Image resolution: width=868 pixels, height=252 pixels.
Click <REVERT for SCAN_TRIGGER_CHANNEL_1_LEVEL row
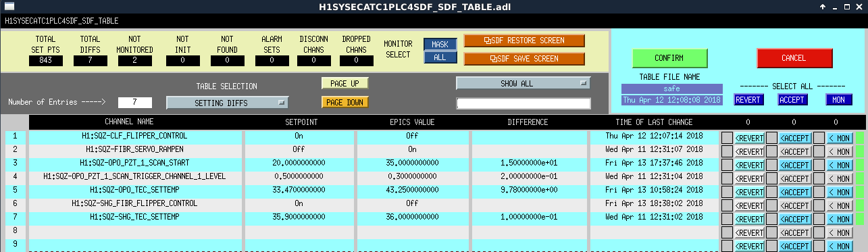[749, 178]
